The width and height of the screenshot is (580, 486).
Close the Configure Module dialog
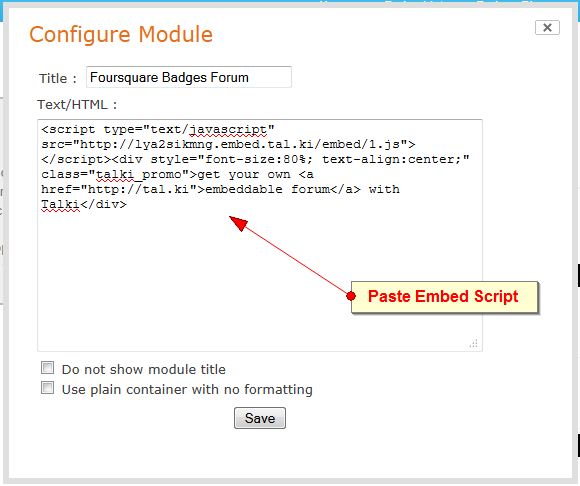click(x=547, y=27)
